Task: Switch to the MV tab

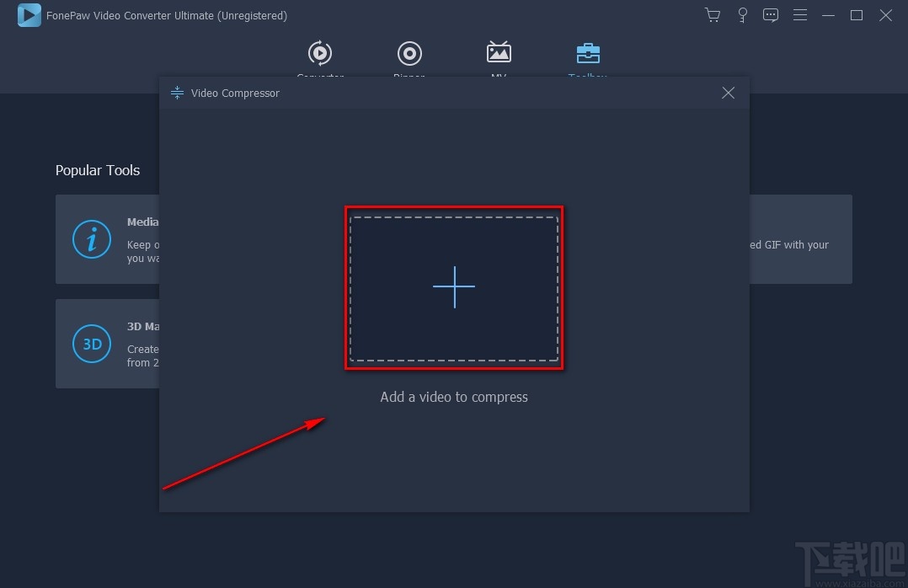Action: pyautogui.click(x=499, y=52)
